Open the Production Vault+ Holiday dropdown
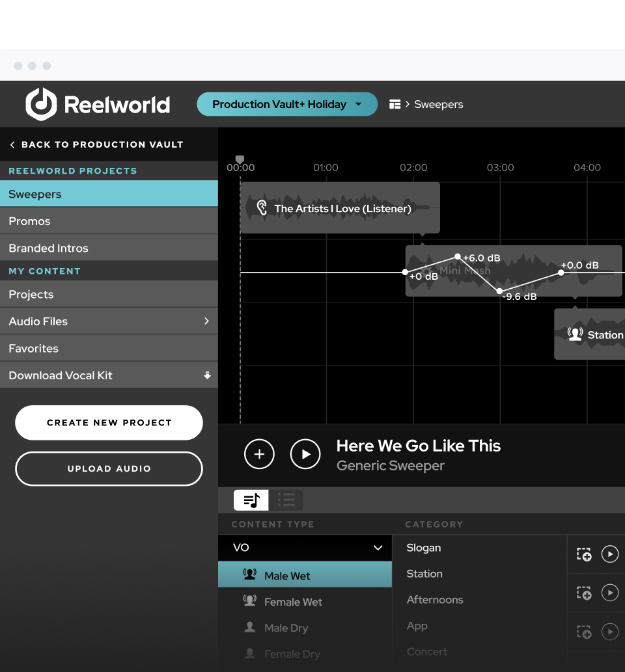625x672 pixels. point(287,104)
